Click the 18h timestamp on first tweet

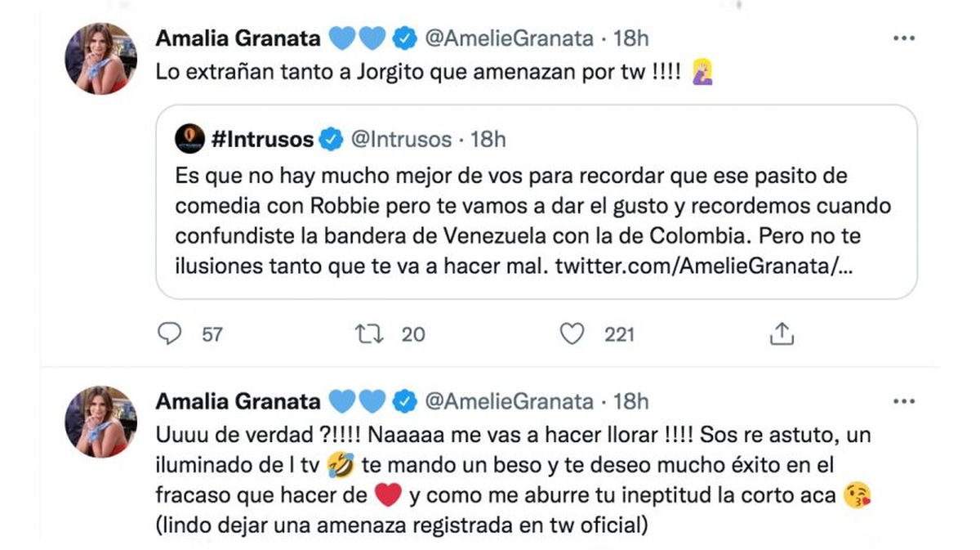(630, 38)
